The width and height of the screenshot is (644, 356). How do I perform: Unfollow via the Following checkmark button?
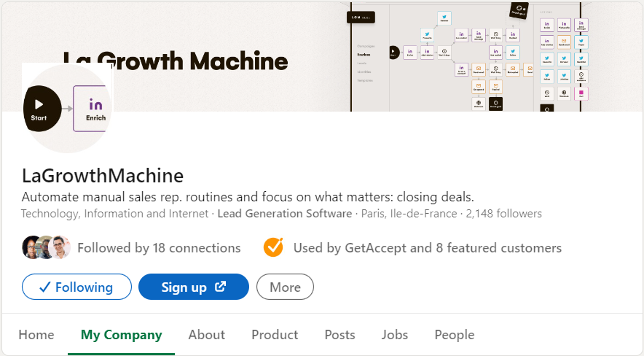(76, 287)
